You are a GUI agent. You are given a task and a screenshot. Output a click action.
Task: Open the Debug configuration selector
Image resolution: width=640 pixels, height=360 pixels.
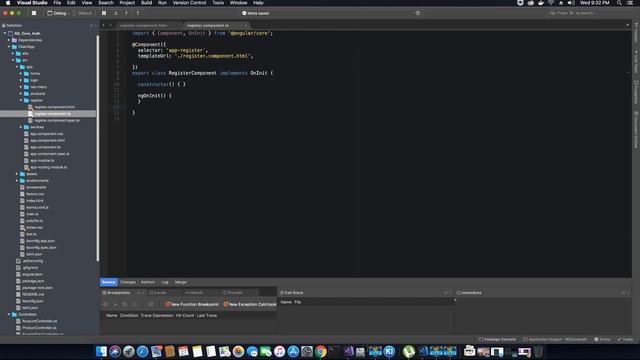coord(57,13)
